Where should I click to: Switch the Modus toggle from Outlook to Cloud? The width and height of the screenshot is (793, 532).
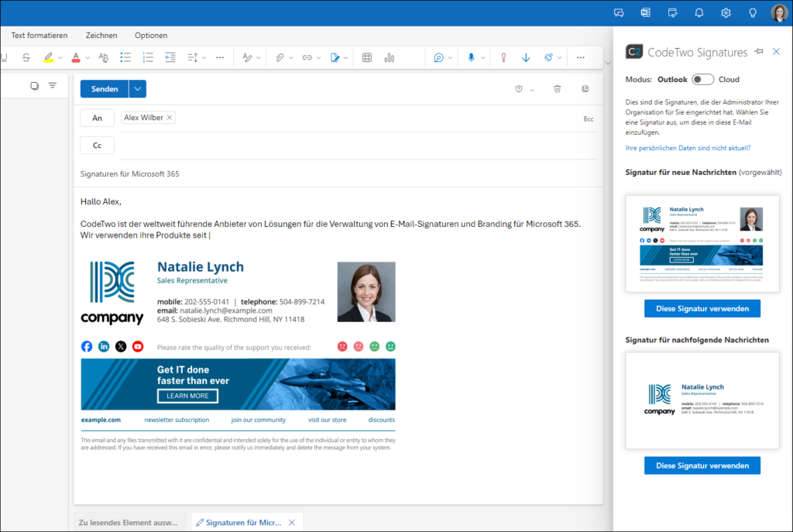click(703, 79)
